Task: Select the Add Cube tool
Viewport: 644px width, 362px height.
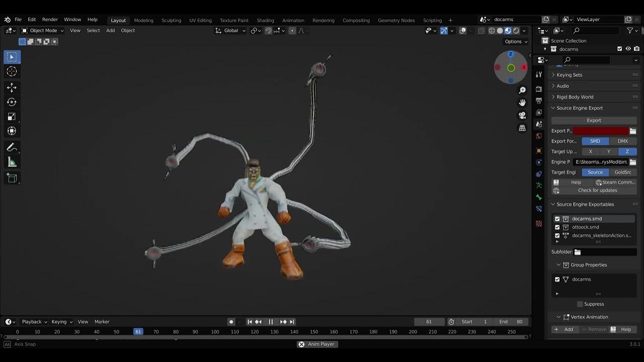Action: click(12, 178)
